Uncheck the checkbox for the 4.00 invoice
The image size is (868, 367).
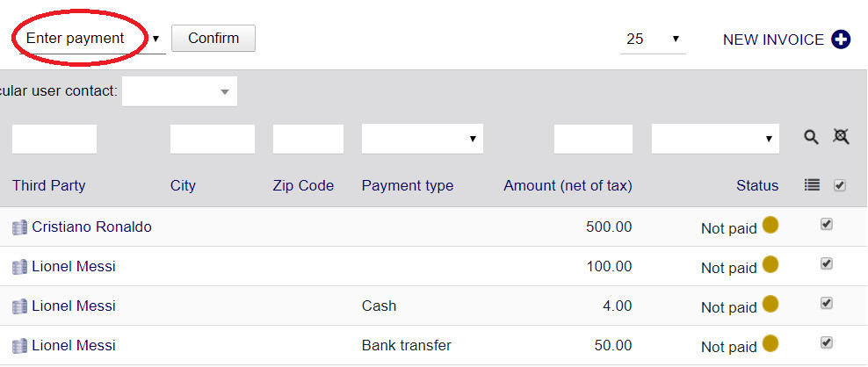tap(826, 303)
